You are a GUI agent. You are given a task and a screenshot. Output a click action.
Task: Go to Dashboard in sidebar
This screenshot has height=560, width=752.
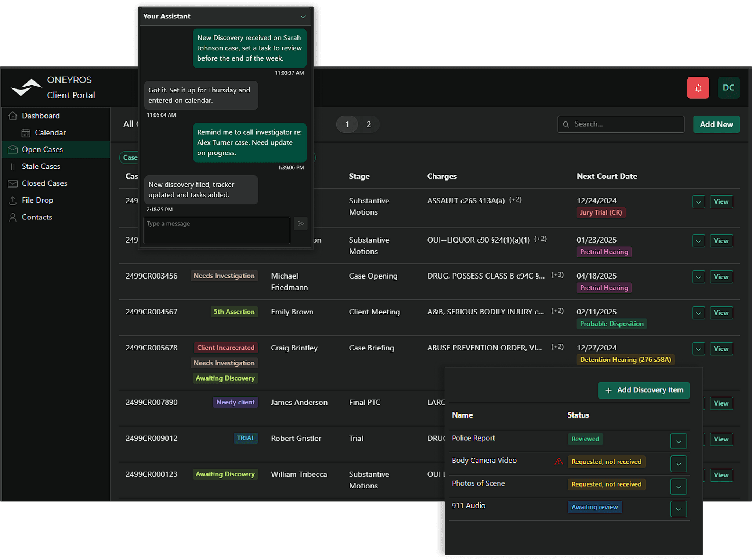pos(56,116)
